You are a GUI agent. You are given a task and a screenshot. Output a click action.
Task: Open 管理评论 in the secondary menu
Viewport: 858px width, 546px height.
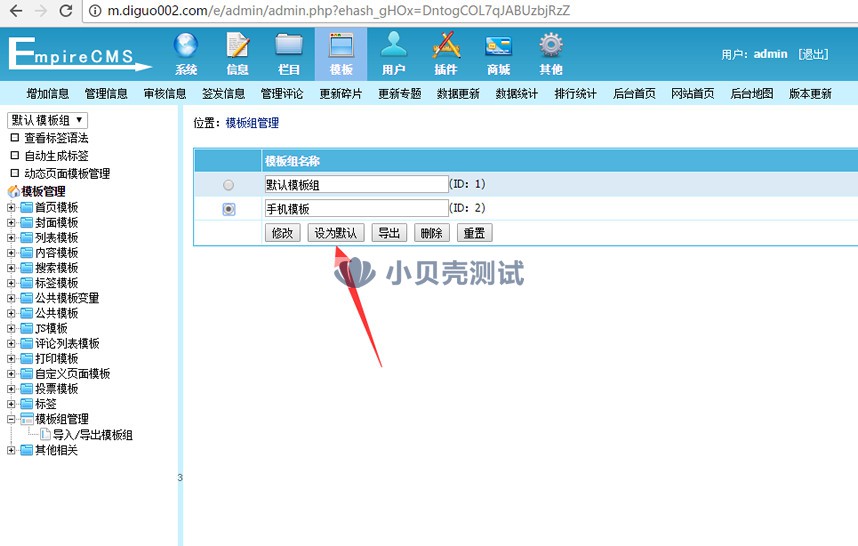pos(282,94)
